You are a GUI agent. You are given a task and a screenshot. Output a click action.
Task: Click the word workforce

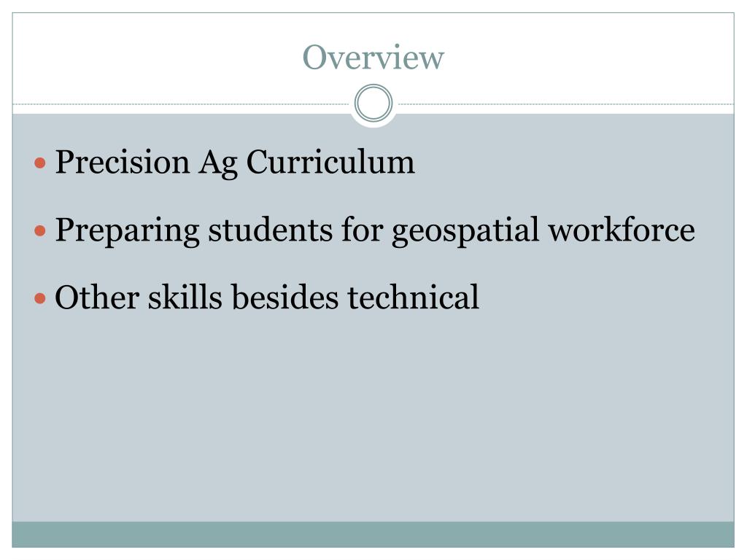coord(622,230)
